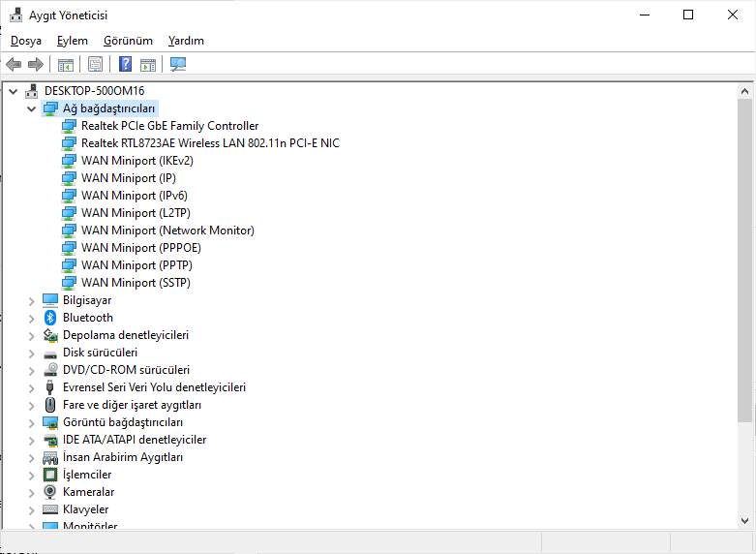The image size is (756, 554).
Task: Click the scrollbar down arrow
Action: click(x=744, y=521)
